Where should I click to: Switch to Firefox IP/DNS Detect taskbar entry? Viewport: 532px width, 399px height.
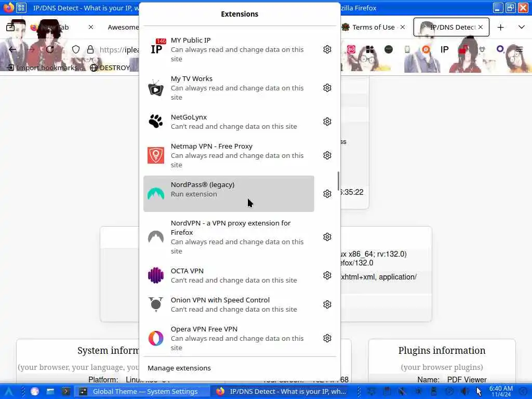point(282,392)
